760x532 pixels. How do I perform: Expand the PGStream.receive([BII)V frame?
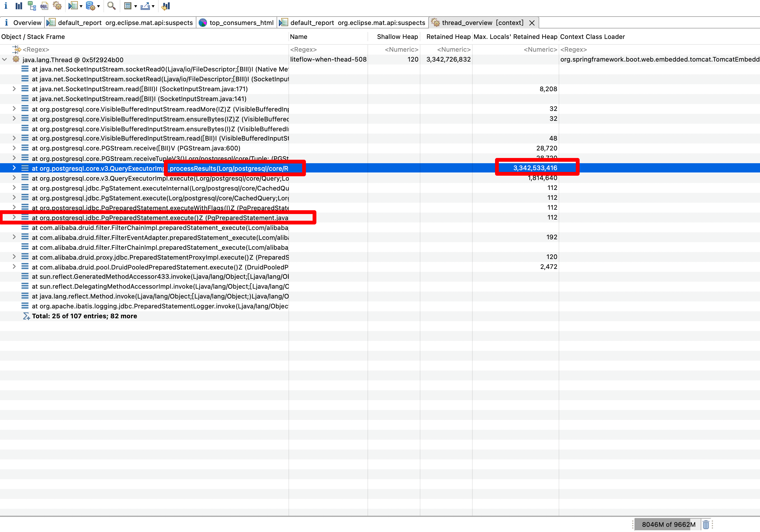(x=14, y=148)
